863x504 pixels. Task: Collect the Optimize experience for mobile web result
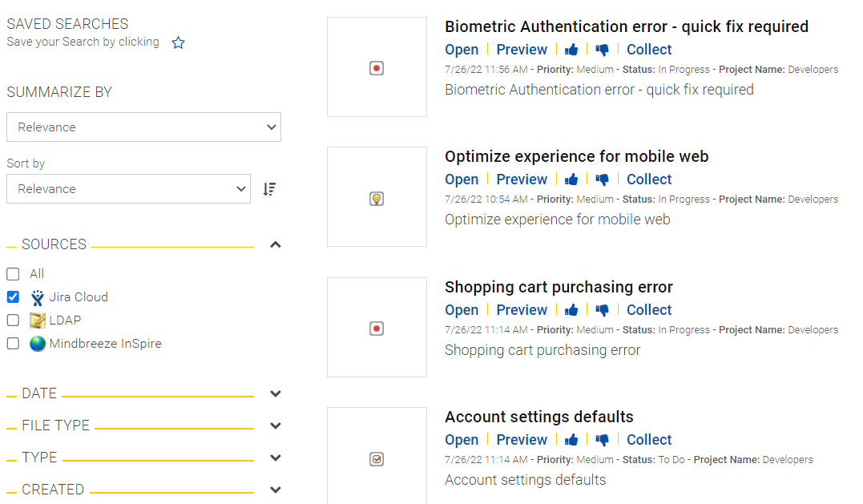(x=649, y=179)
